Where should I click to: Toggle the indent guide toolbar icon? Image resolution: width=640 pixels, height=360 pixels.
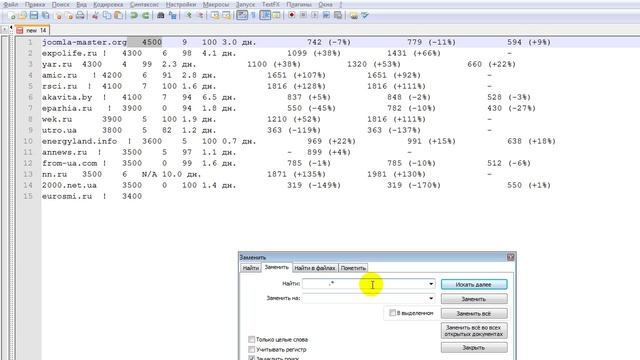coord(266,16)
